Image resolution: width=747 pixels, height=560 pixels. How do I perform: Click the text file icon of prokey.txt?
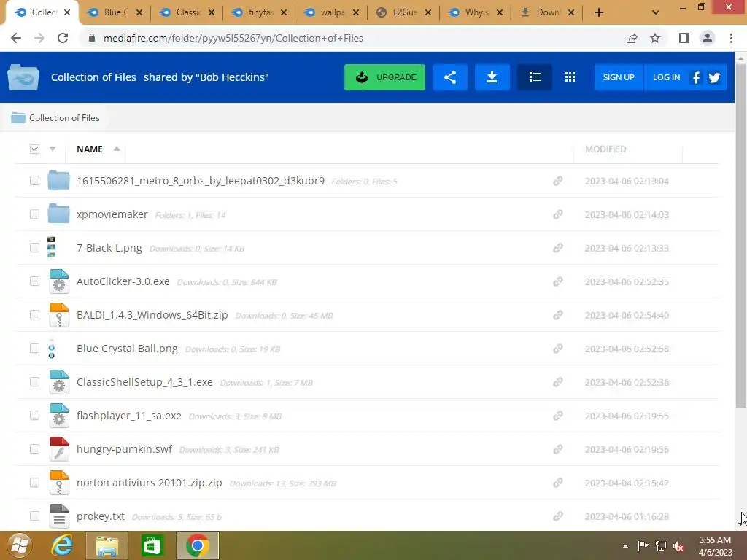point(59,516)
